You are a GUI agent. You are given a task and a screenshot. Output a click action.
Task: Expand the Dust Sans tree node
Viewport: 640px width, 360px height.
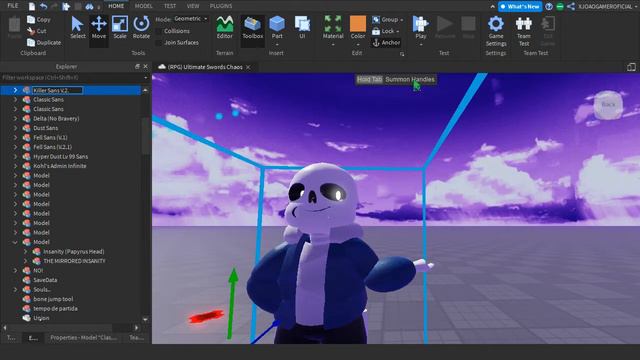15,128
